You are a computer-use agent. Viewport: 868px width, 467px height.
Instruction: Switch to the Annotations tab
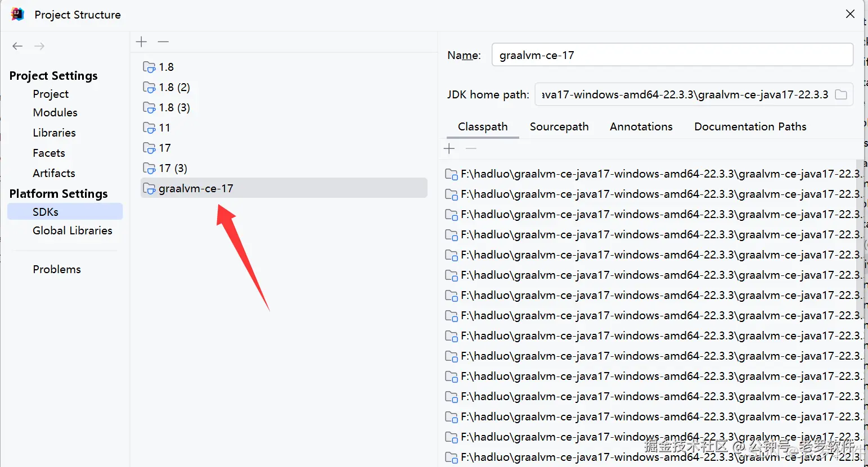[x=641, y=126]
